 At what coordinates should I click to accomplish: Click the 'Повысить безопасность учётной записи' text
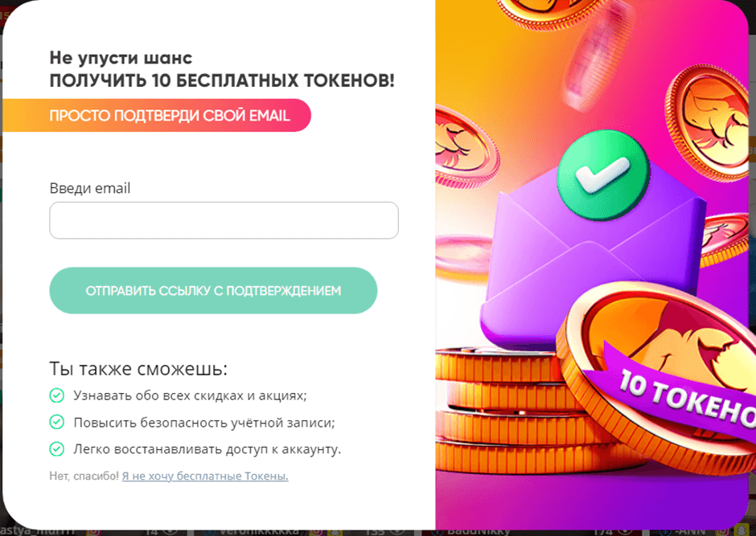(x=203, y=422)
